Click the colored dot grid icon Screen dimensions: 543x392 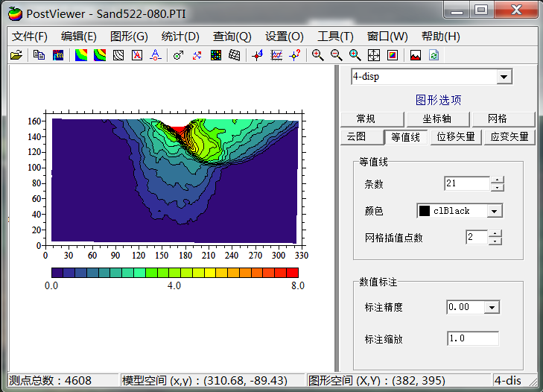point(216,55)
